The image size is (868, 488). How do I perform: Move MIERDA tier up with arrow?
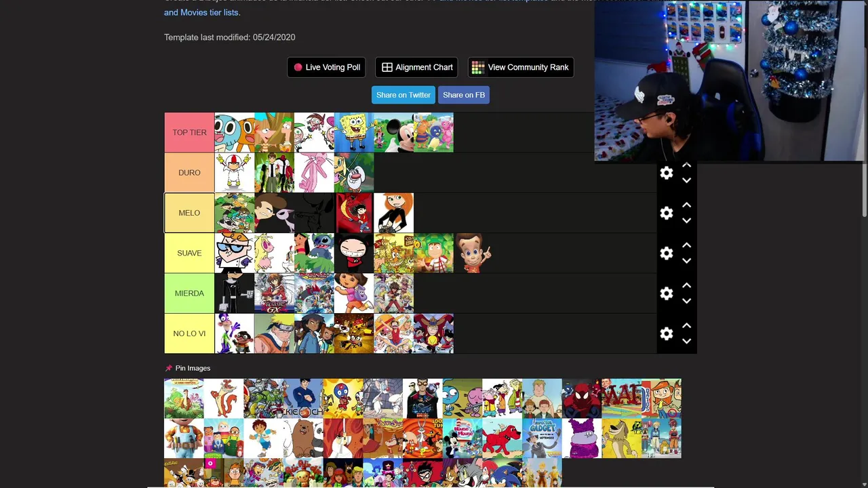point(686,286)
